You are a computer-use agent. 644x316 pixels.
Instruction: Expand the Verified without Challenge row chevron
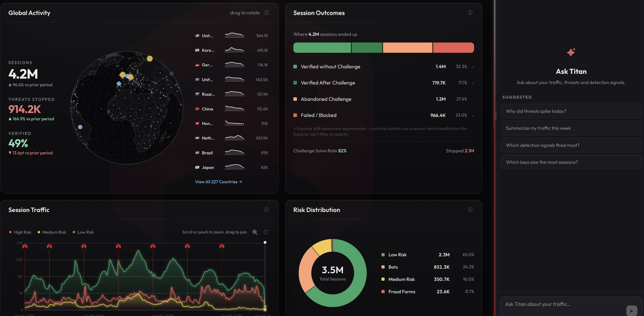coord(473,67)
